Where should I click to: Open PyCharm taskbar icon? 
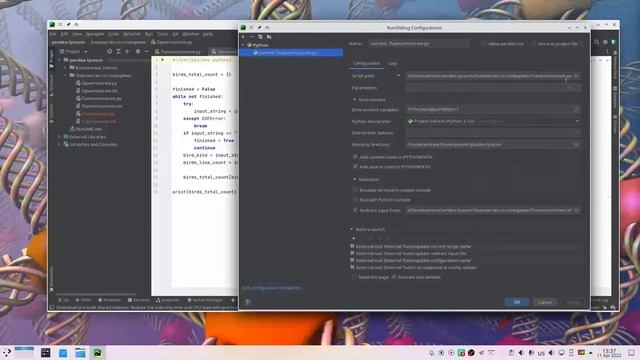click(98, 353)
